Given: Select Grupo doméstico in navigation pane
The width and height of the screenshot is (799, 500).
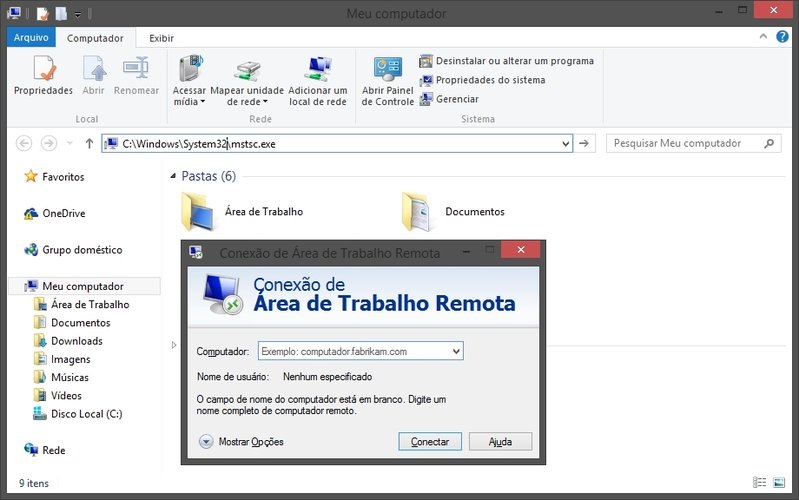Looking at the screenshot, I should click(x=73, y=250).
